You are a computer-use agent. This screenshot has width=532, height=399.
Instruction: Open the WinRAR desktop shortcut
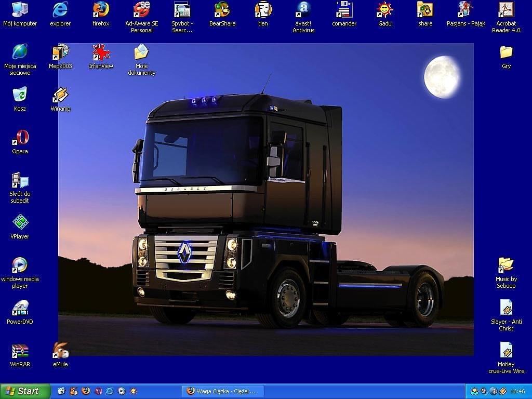tap(20, 355)
